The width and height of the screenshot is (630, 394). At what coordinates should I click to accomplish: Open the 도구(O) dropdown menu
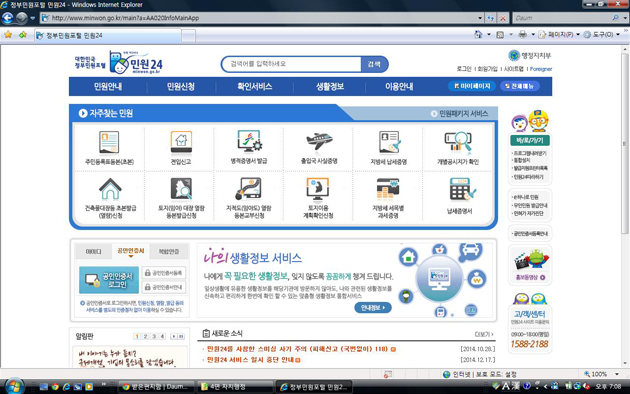[x=601, y=35]
